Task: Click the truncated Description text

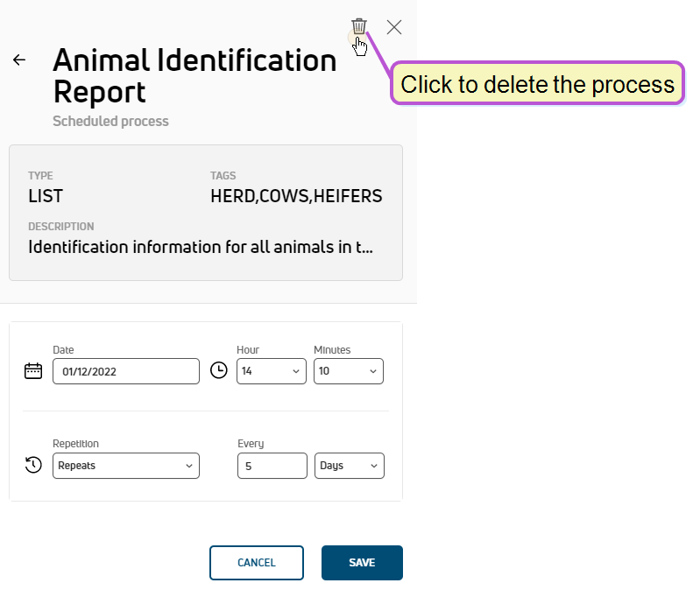Action: 201,247
